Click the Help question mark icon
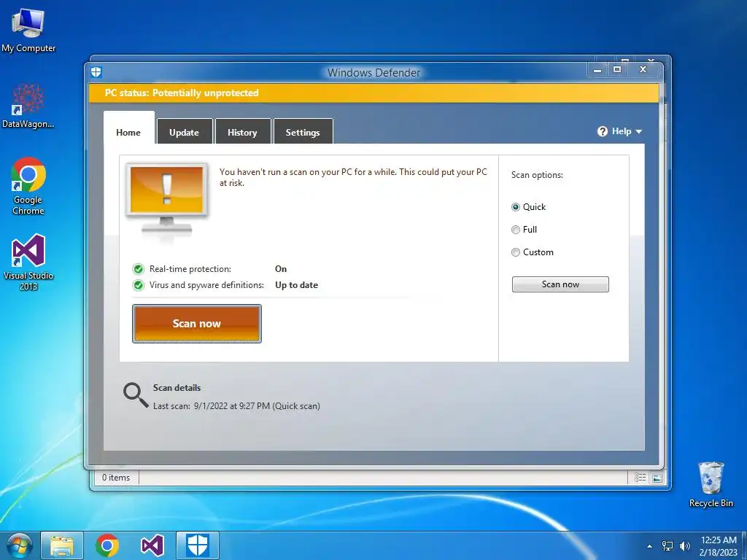 coord(603,131)
